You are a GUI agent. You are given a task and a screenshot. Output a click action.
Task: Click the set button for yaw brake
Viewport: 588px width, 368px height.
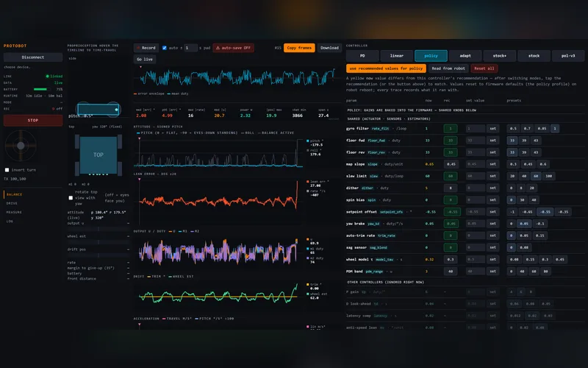pyautogui.click(x=492, y=224)
